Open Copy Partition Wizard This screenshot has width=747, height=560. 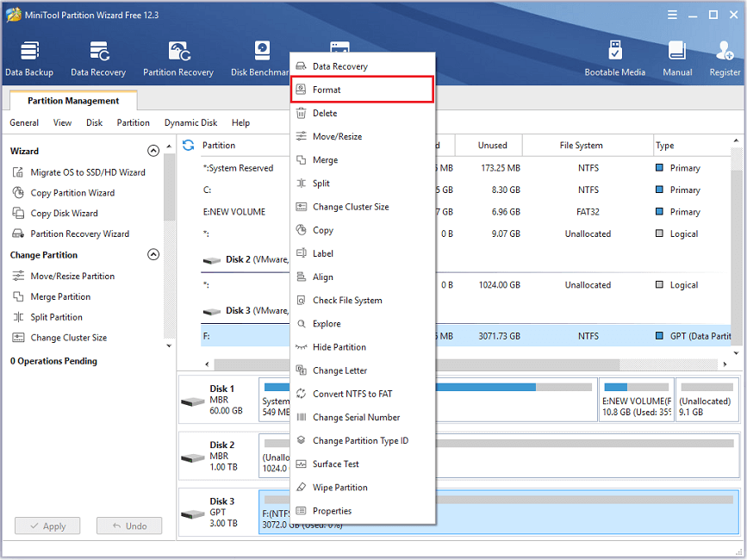64,193
